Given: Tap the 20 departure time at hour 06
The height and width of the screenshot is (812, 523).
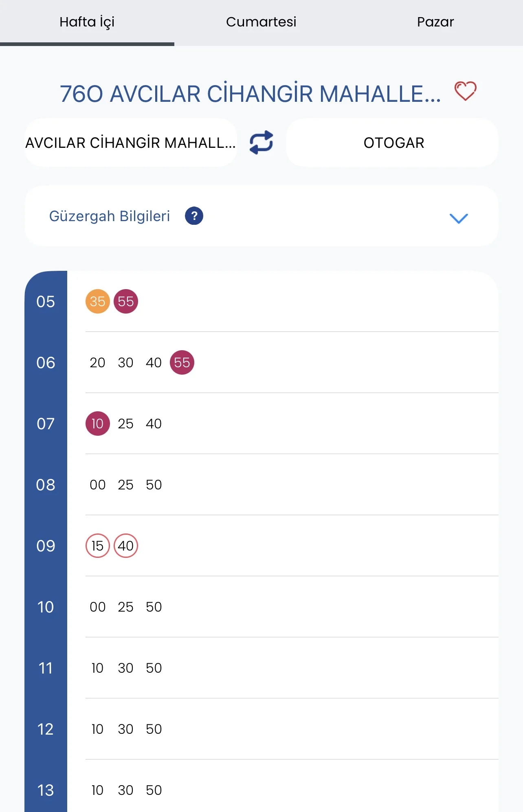Looking at the screenshot, I should tap(97, 362).
